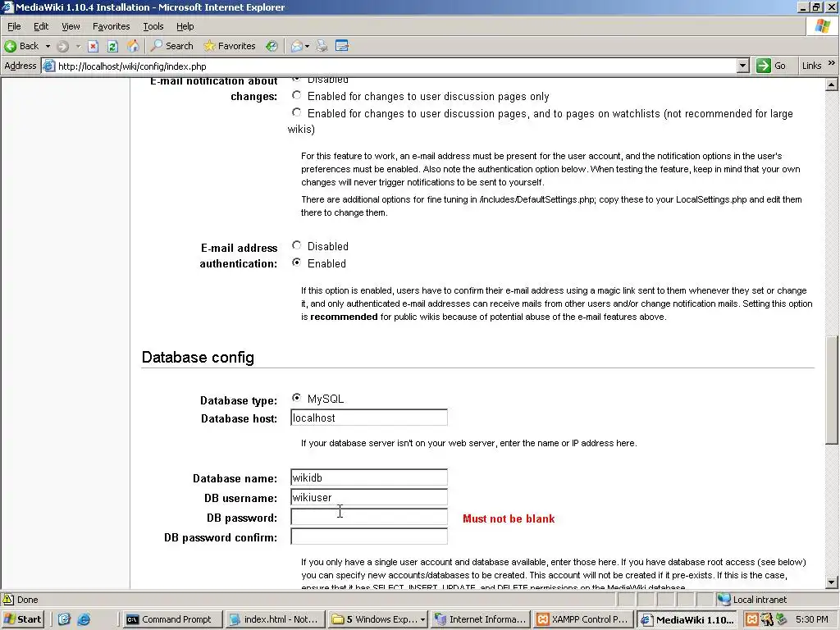Click the Refresh page icon
The height and width of the screenshot is (630, 840).
coord(112,47)
